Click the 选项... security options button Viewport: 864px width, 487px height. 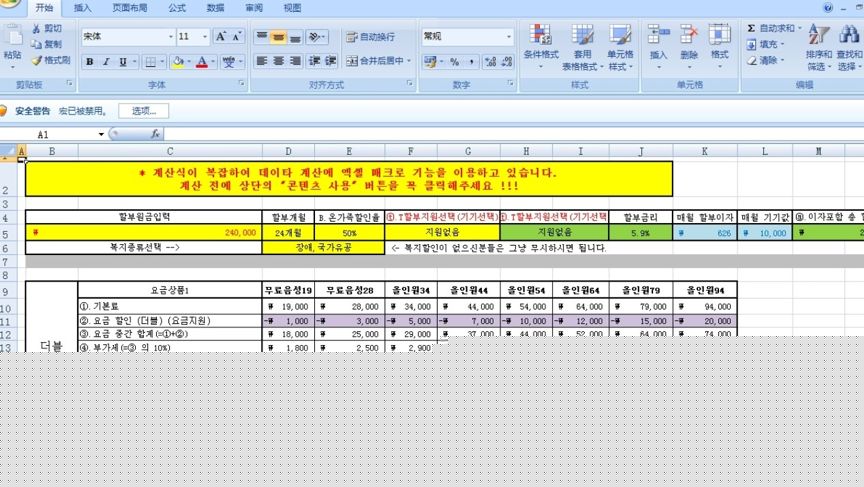click(x=143, y=111)
